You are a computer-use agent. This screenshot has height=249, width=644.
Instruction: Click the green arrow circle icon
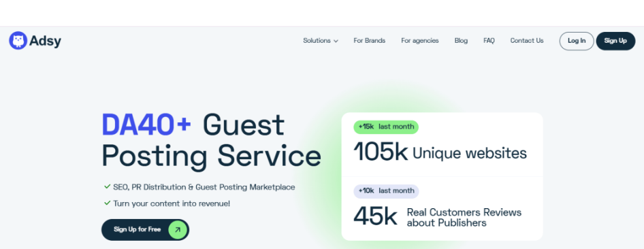(x=178, y=230)
